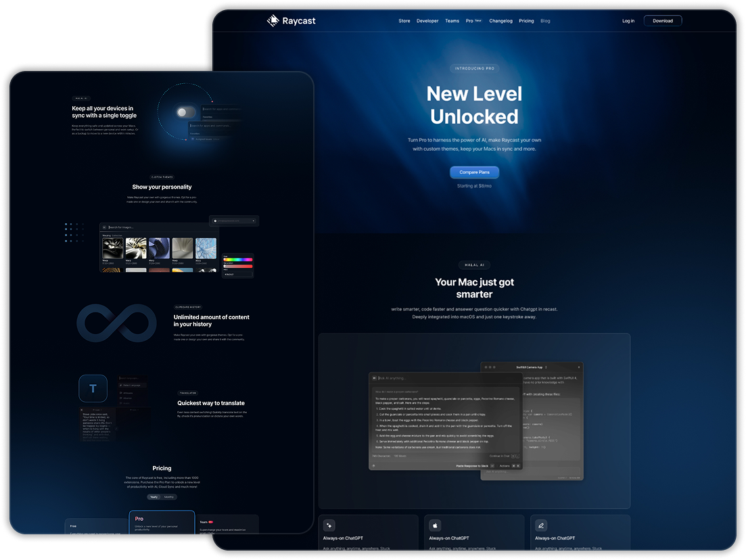Image resolution: width=746 pixels, height=560 pixels.
Task: Adjust the rainbow hue slider
Action: (238, 259)
